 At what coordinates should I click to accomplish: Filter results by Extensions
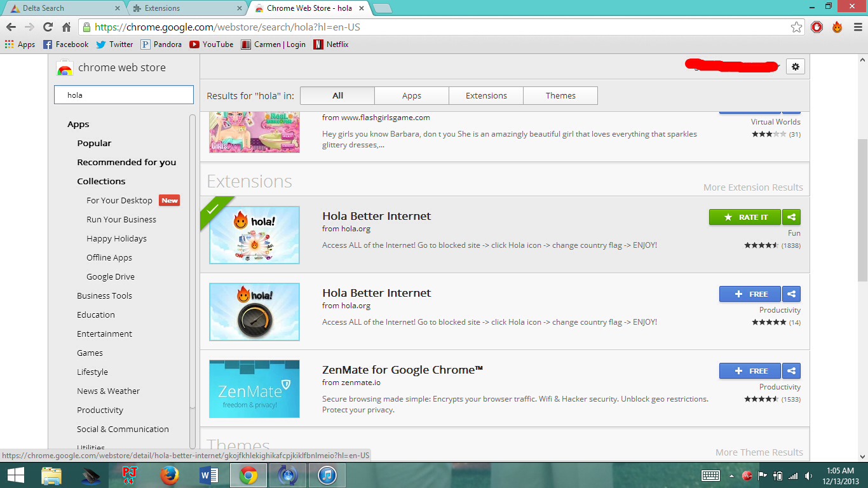point(486,95)
